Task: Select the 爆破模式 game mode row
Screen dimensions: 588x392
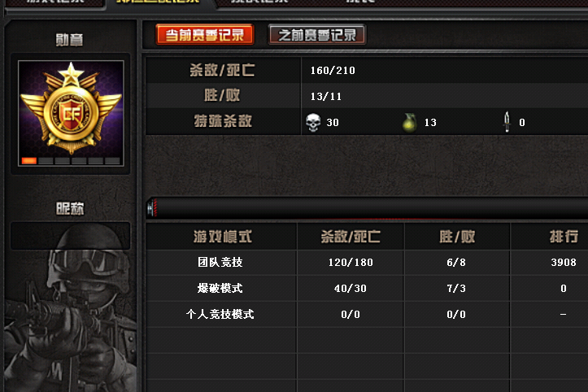Action: tap(367, 288)
